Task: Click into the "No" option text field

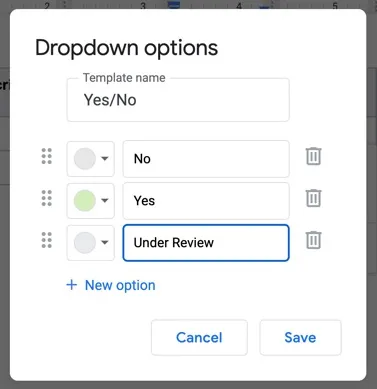Action: tap(206, 159)
